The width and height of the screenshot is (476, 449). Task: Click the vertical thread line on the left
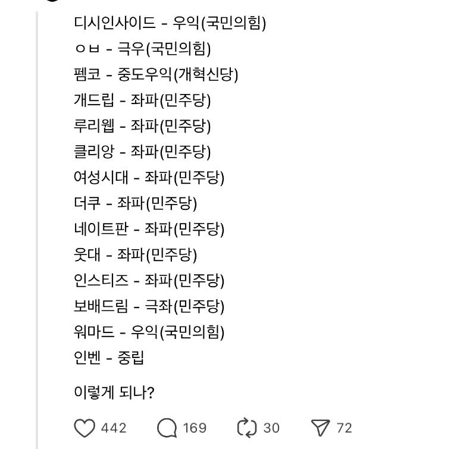tap(37, 230)
